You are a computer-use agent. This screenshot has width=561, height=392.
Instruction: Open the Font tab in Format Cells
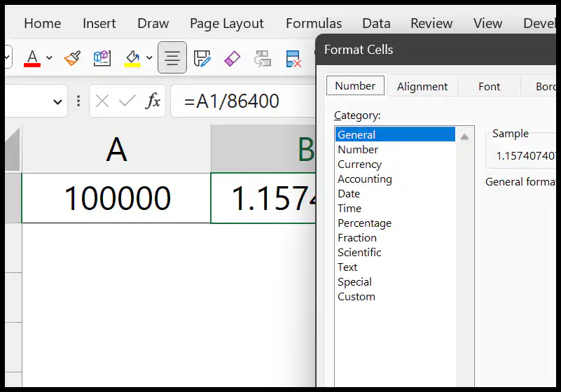pyautogui.click(x=489, y=87)
